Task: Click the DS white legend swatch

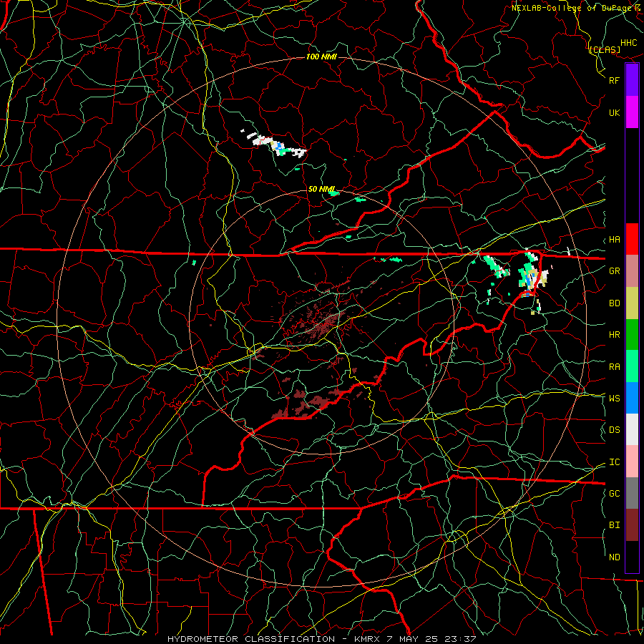Action: tap(632, 429)
